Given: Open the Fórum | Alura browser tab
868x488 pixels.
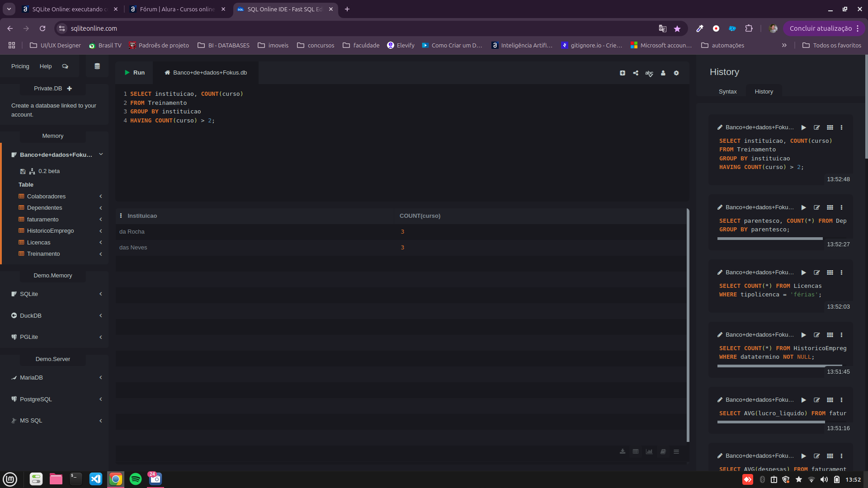Looking at the screenshot, I should click(177, 9).
